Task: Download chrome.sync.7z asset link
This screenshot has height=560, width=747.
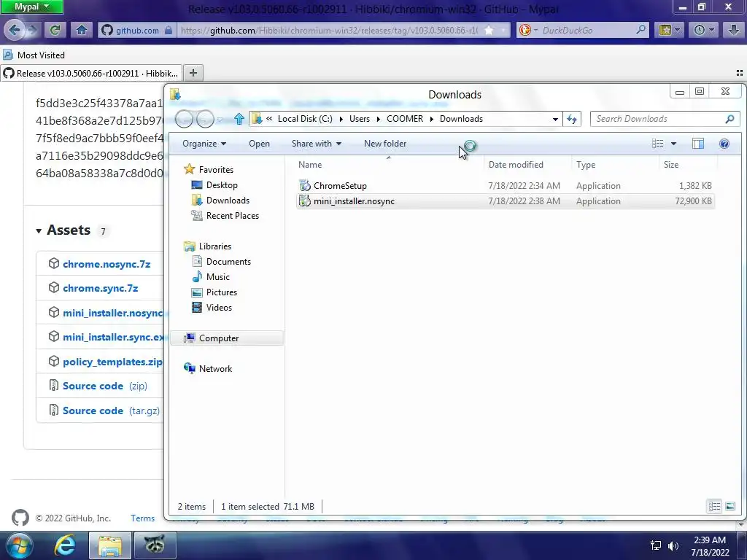Action: 101,288
